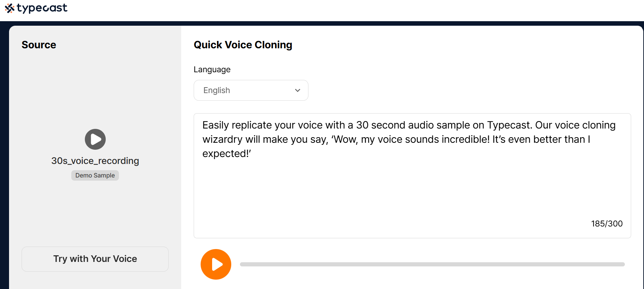Screen dimensions: 644x289
Task: Click the colorful asterisk mark beside Typecast text
Action: 9,8
